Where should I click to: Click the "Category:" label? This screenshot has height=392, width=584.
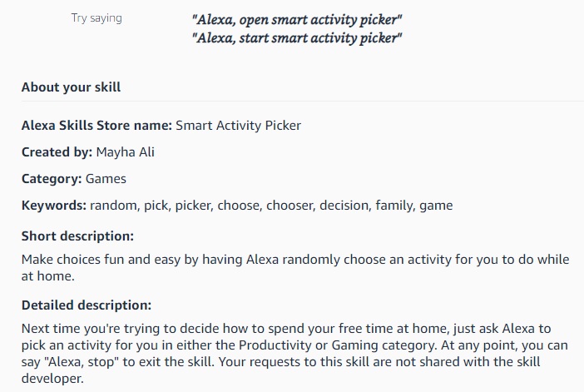pyautogui.click(x=52, y=178)
